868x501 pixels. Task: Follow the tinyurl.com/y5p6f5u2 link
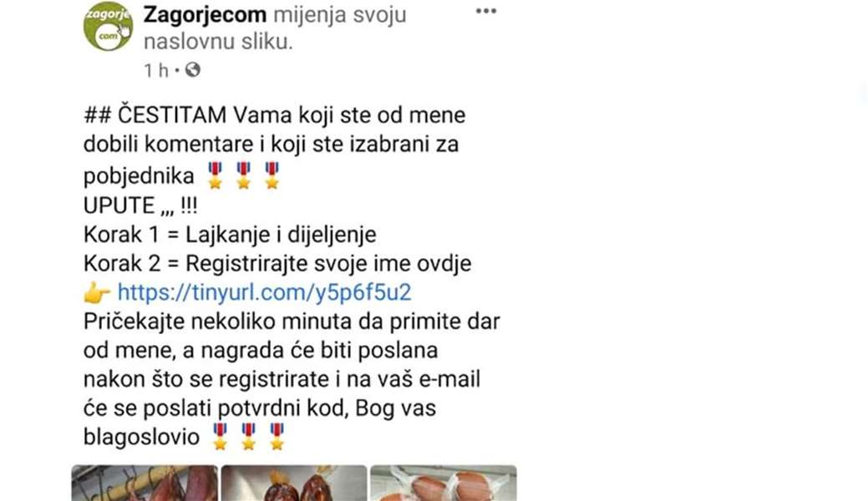(265, 292)
